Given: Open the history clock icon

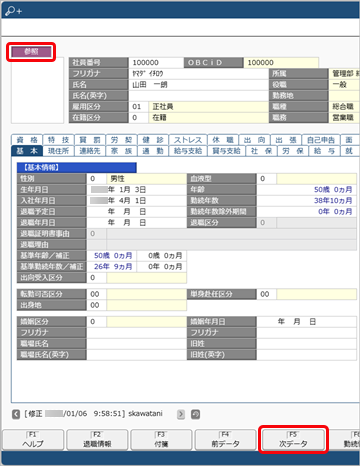Looking at the screenshot, I should (x=195, y=414).
